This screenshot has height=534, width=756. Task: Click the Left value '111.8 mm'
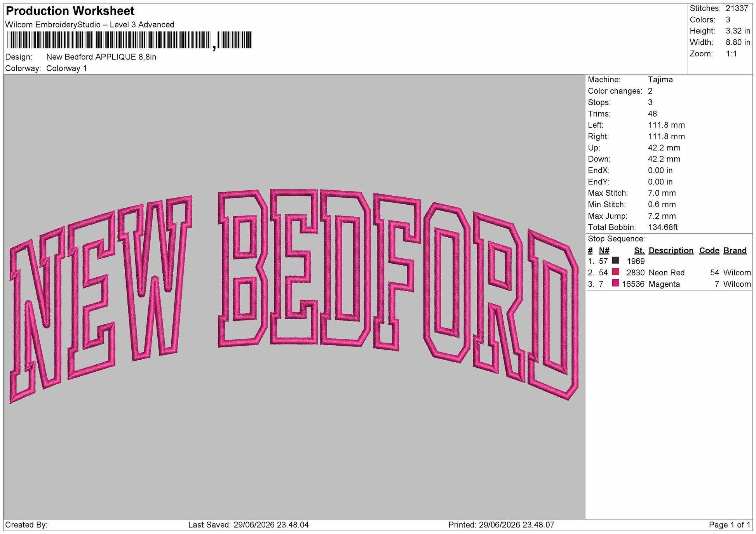[666, 125]
